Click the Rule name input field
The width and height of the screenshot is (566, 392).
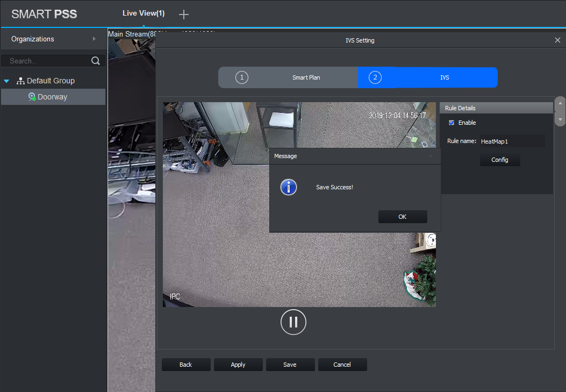(x=512, y=141)
